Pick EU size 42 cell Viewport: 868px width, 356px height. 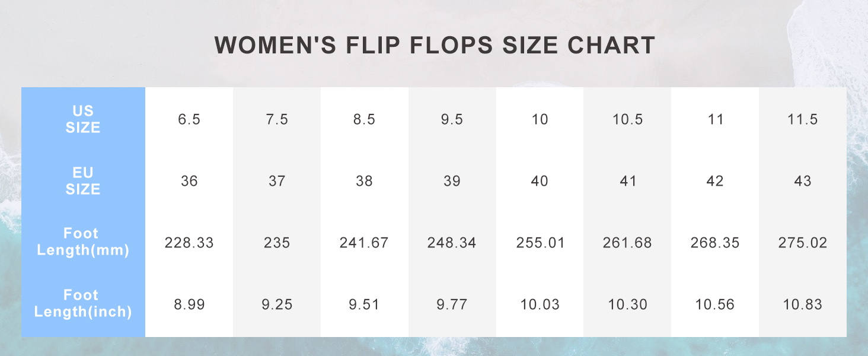click(715, 181)
